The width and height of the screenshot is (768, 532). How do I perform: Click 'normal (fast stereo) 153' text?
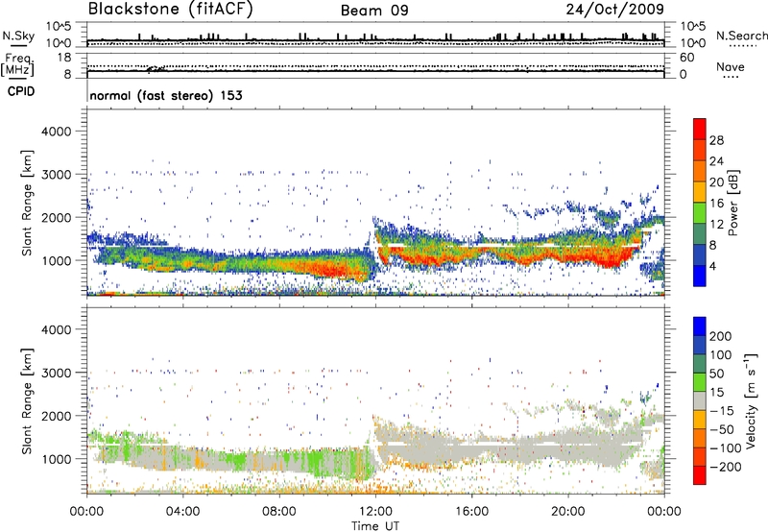pyautogui.click(x=166, y=95)
